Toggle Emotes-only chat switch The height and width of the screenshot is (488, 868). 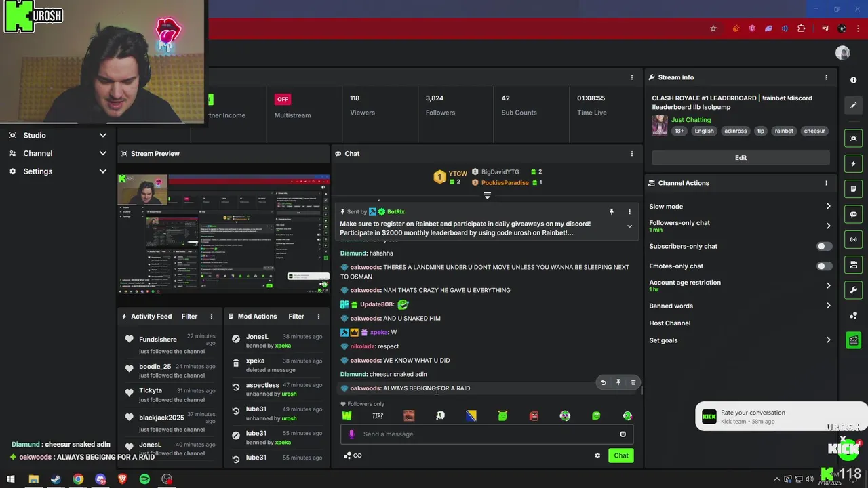[824, 266]
